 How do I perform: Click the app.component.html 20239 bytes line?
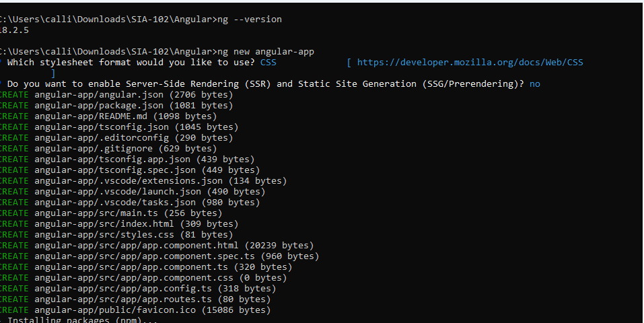pos(157,246)
